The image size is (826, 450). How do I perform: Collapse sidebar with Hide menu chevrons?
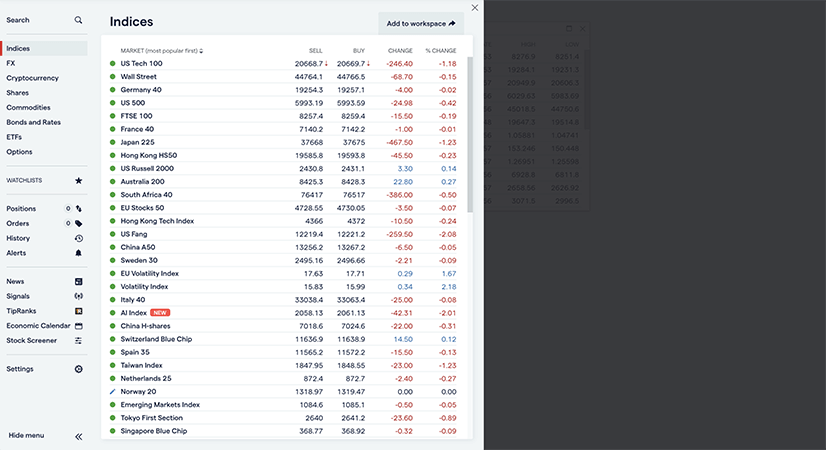79,436
